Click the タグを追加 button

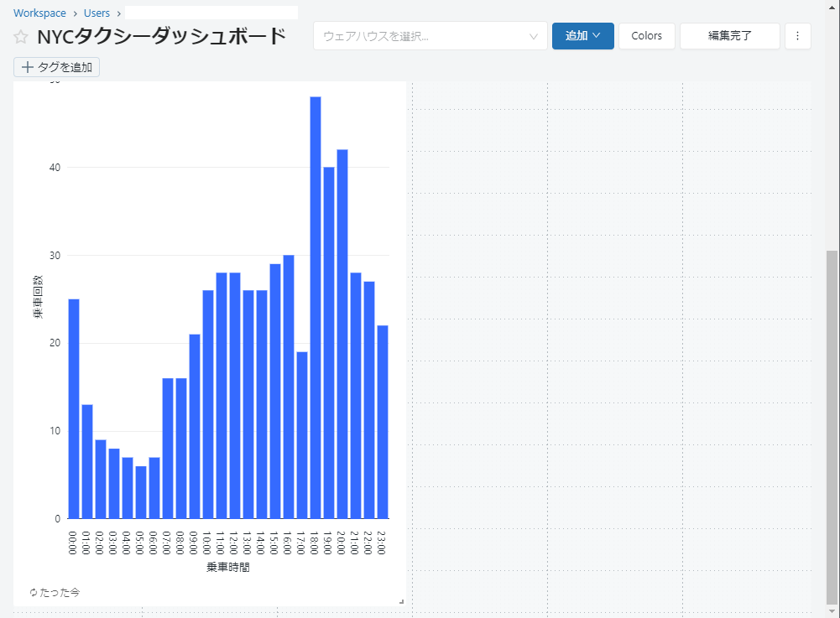click(57, 67)
